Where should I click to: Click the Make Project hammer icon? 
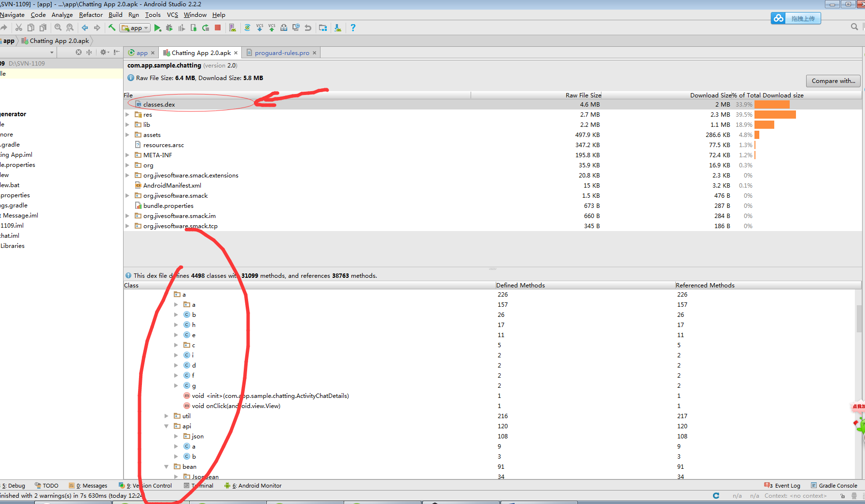112,27
